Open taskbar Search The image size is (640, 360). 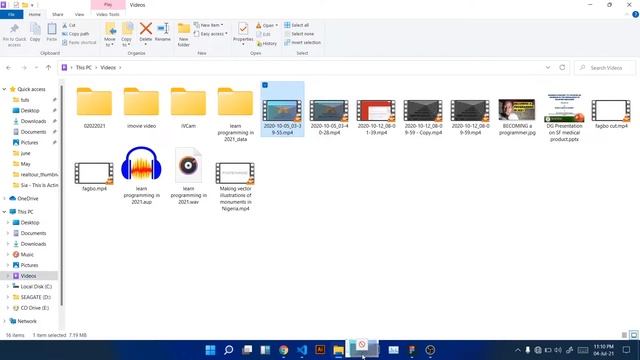[229, 350]
